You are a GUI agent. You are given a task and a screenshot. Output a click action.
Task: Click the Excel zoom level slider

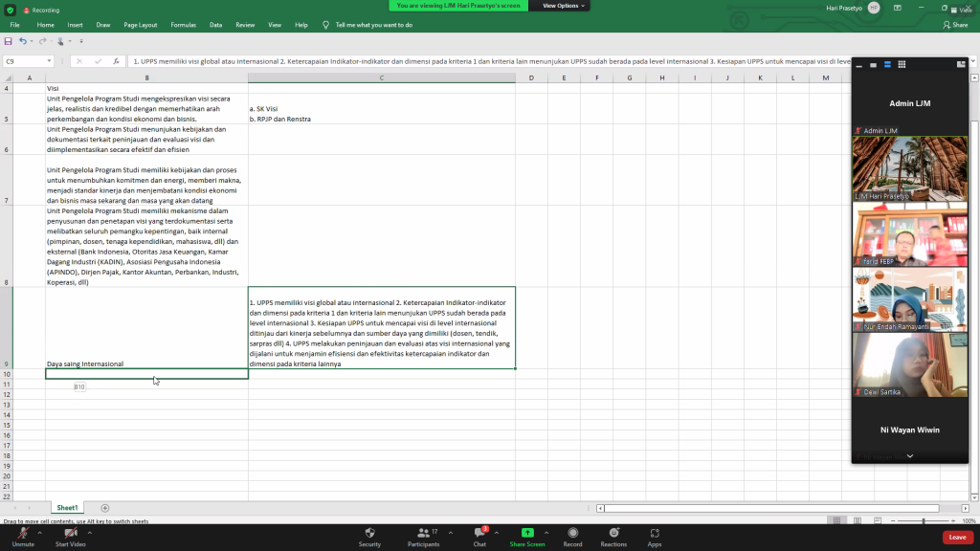click(x=924, y=521)
